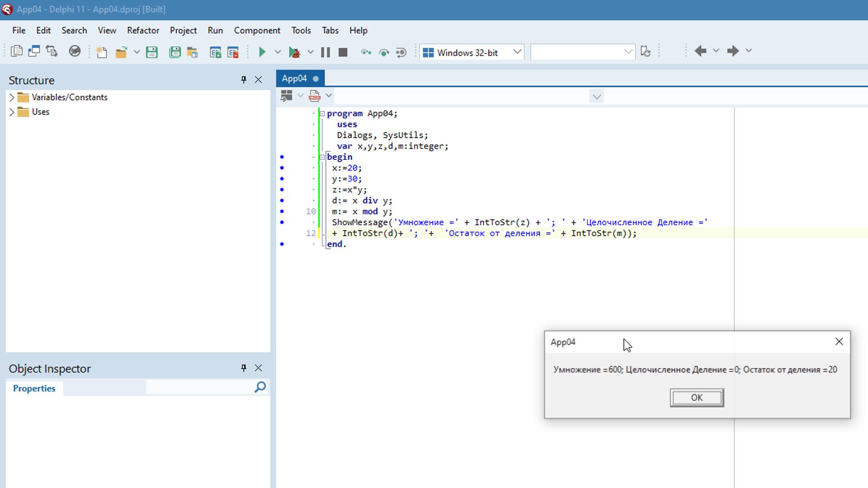This screenshot has height=488, width=868.
Task: Open the Project menu
Action: [183, 30]
